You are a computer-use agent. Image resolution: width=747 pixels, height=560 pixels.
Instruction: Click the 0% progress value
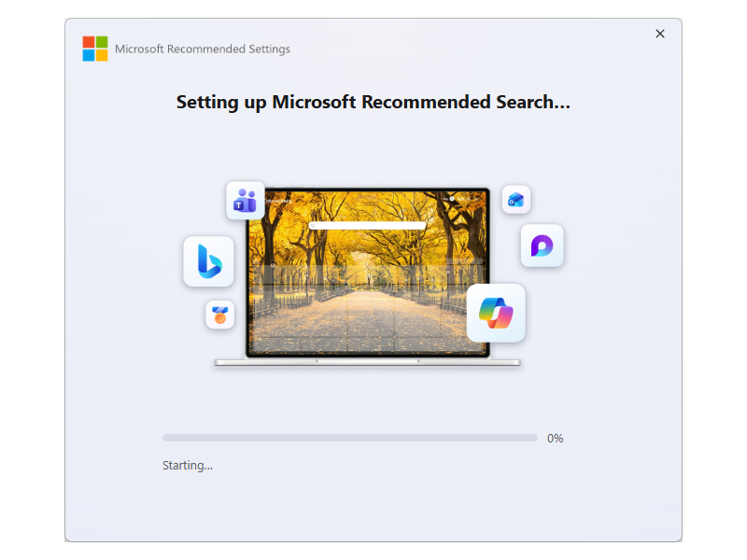click(555, 438)
